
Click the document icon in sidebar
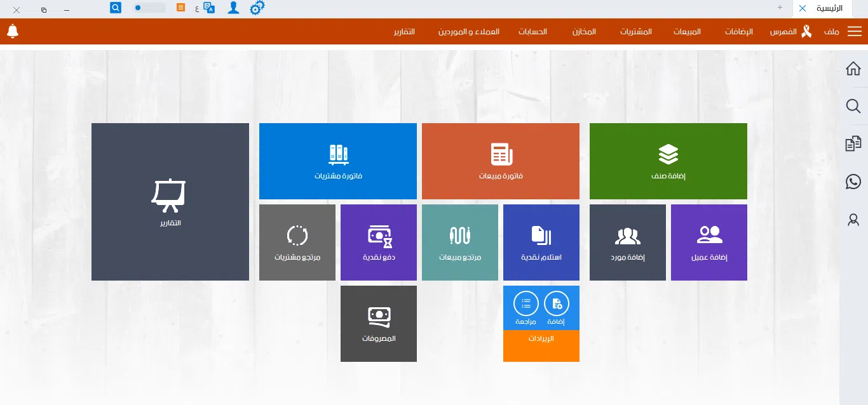pos(853,144)
